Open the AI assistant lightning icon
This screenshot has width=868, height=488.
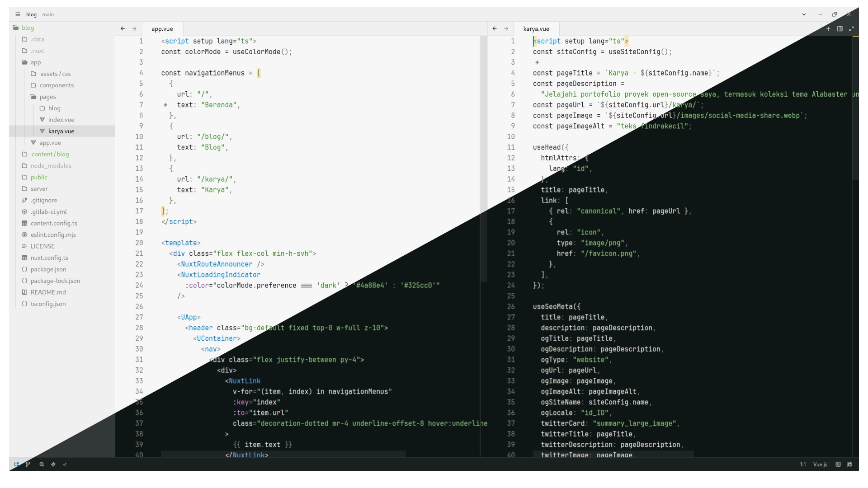pos(53,464)
